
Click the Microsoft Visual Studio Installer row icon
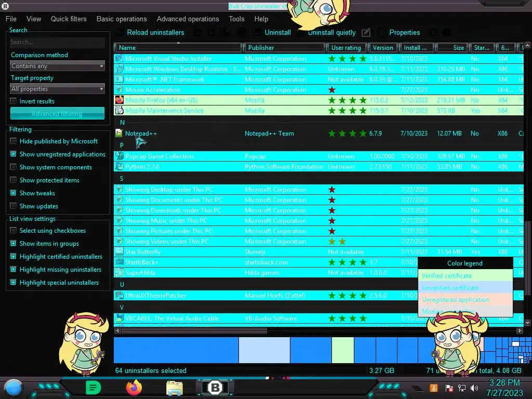(x=119, y=58)
